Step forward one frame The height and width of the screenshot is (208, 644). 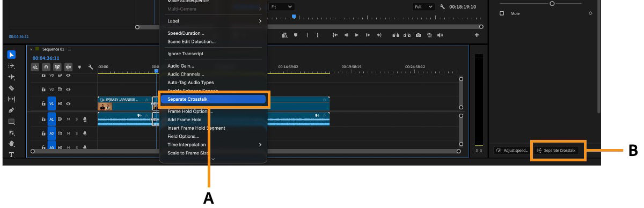368,35
